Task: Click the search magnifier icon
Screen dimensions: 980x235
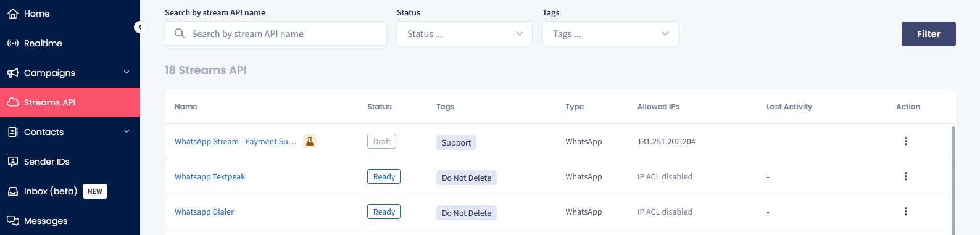Action: [x=180, y=33]
